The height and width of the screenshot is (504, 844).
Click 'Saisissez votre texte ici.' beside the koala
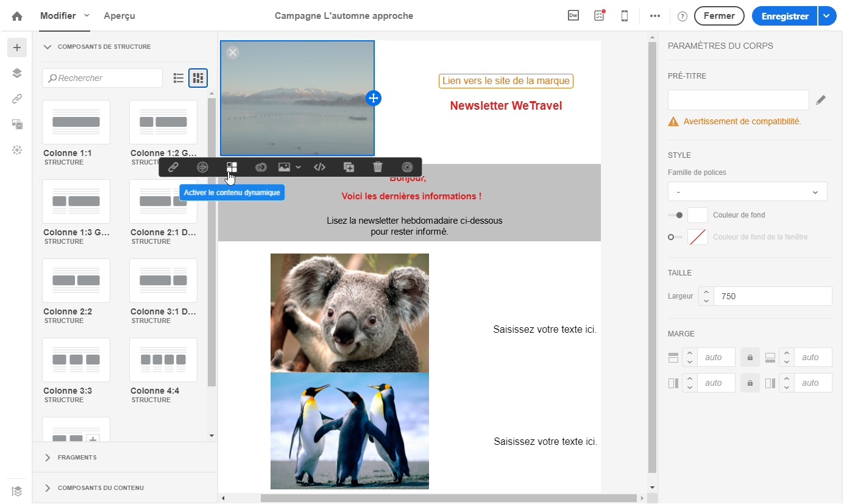coord(545,330)
